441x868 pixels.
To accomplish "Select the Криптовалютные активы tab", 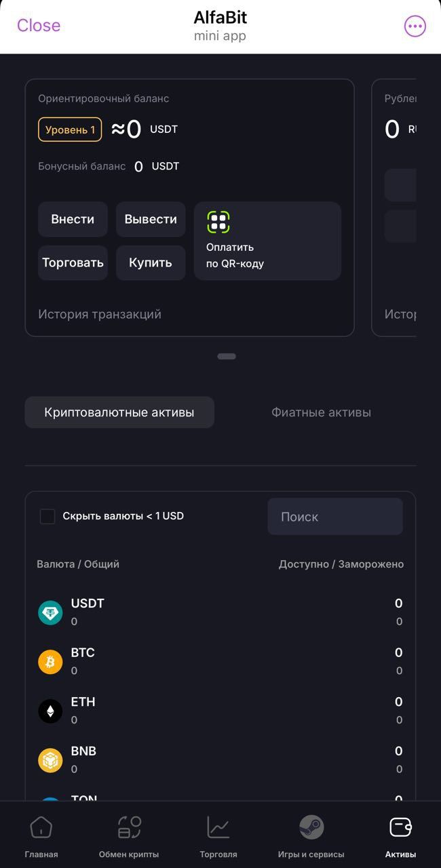I will [119, 412].
